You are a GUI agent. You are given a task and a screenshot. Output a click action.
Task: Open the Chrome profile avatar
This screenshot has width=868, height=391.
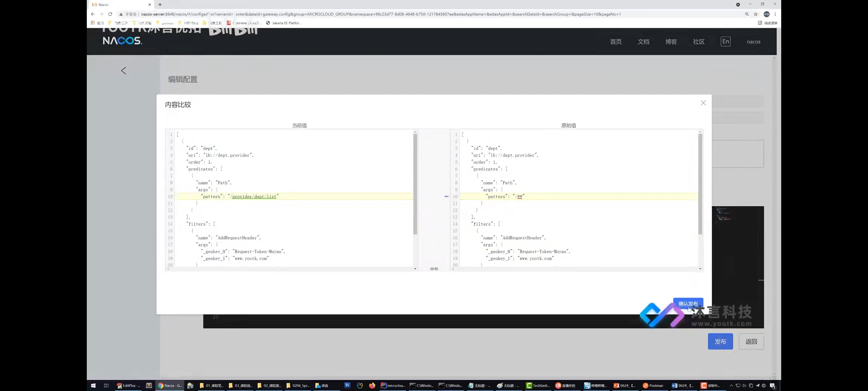766,14
